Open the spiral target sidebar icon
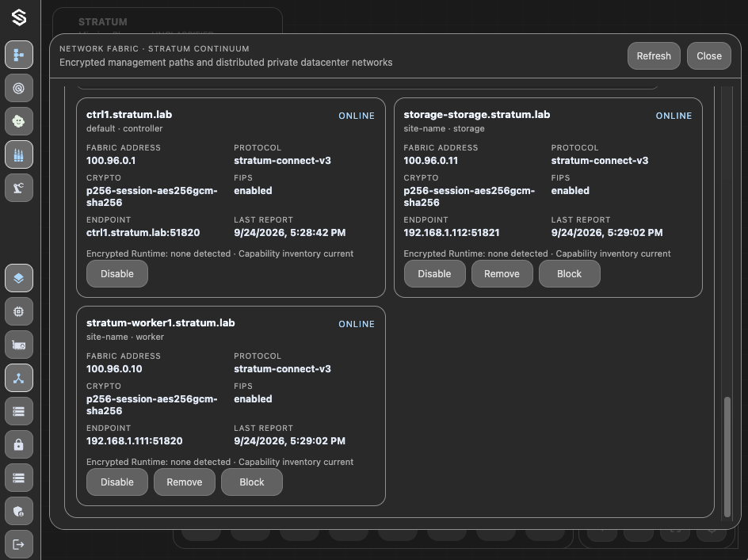Screen dimensions: 748x560 (x=19, y=88)
